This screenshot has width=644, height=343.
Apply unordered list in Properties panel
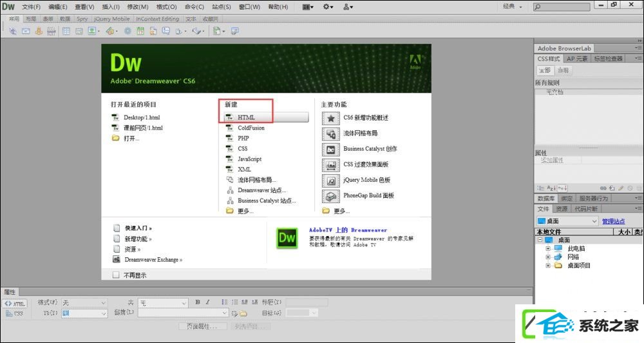click(224, 302)
